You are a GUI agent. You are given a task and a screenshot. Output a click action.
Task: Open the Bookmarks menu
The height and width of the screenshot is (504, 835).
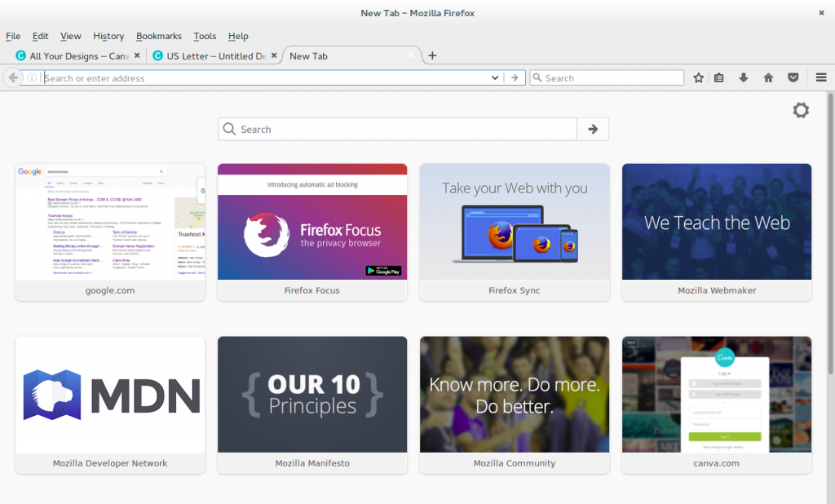[158, 36]
